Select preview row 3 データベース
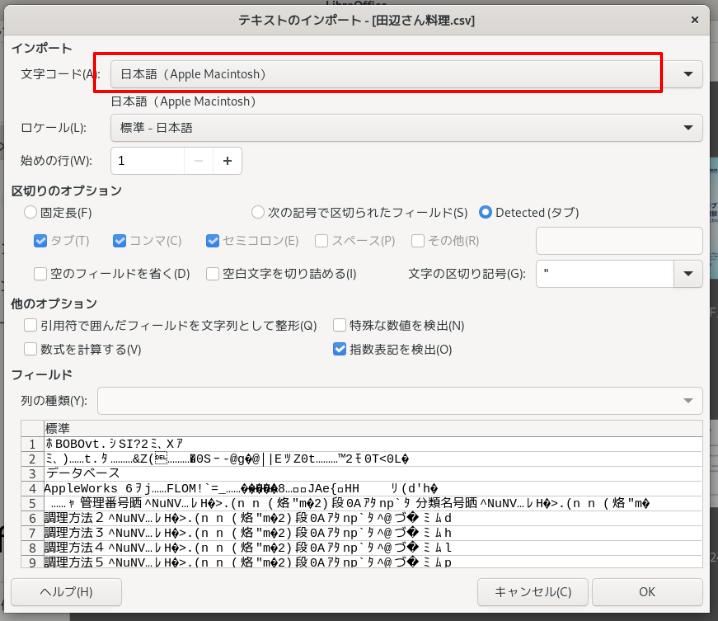 (x=373, y=473)
